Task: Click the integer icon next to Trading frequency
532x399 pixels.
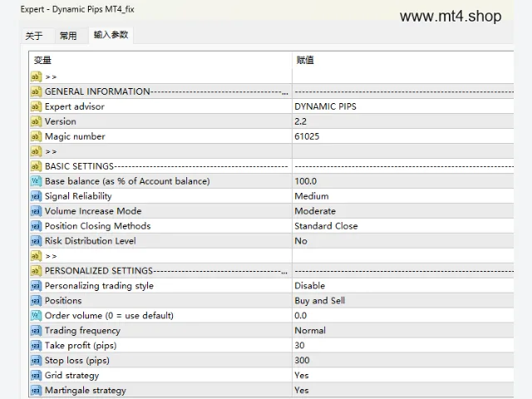Action: [x=36, y=331]
